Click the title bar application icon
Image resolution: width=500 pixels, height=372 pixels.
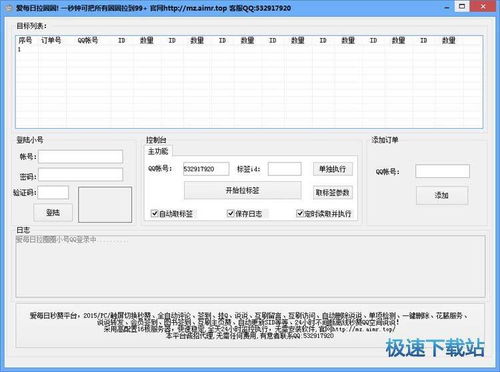tap(8, 8)
